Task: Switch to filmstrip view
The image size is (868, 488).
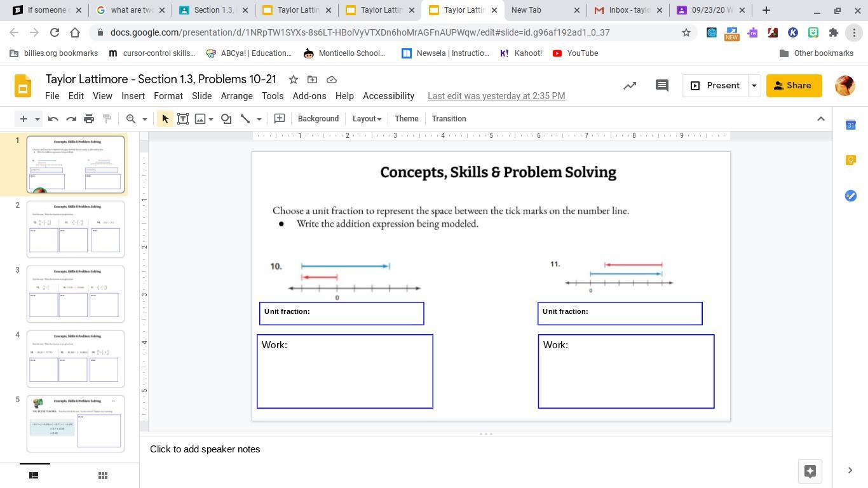Action: [34, 475]
